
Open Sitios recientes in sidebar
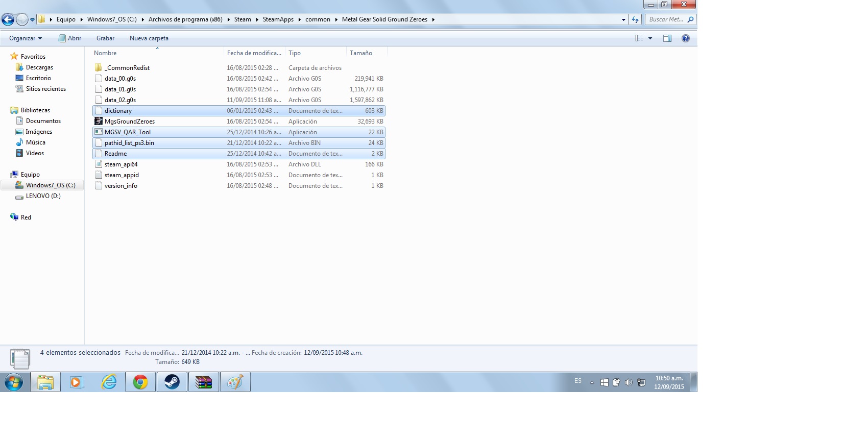46,89
